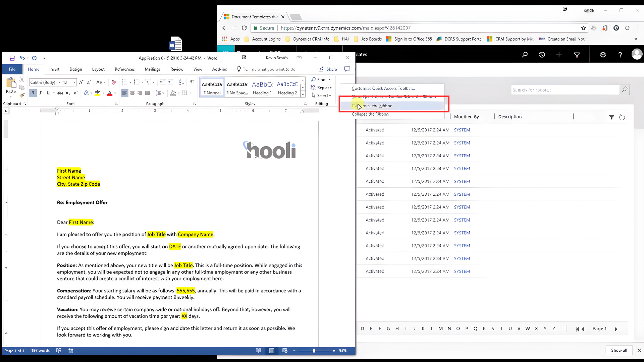Click the Justify alignment icon
644x362 pixels.
coord(148,93)
